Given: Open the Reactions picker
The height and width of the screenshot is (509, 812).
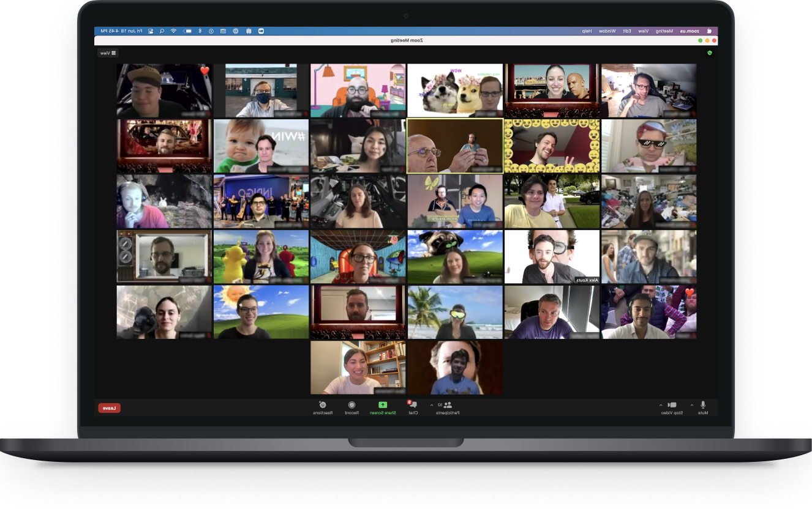Looking at the screenshot, I should [x=323, y=407].
